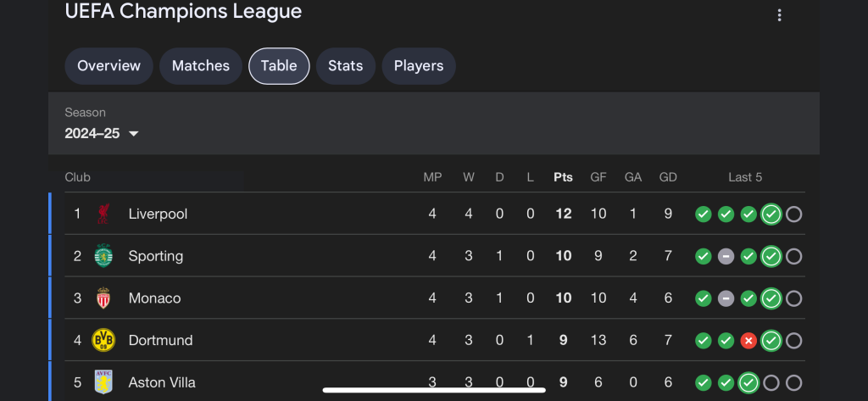
Task: Open the Season 2024–25 dropdown
Action: [x=102, y=133]
